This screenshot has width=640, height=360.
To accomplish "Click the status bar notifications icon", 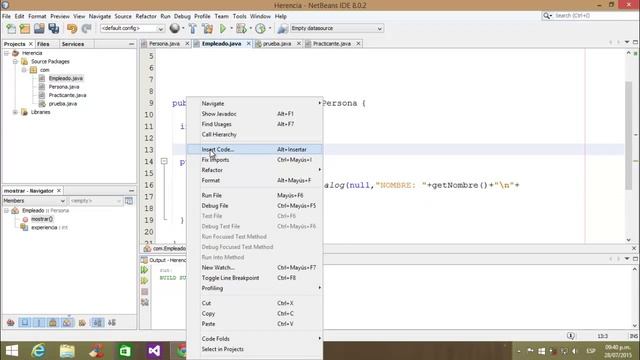I will 571,336.
